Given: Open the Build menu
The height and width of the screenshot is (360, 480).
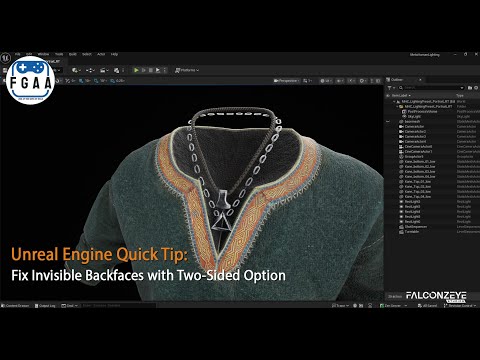Looking at the screenshot, I should pos(73,54).
